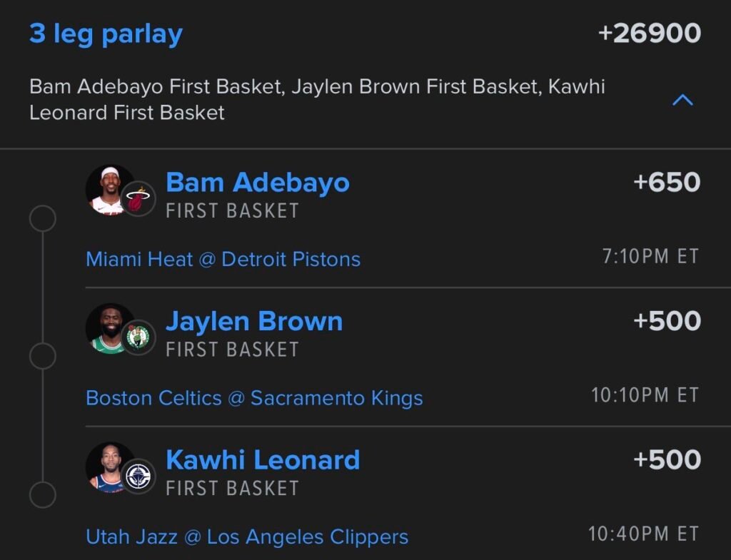Screen dimensions: 731x560
Task: Tap Jaylen Brown's player headshot
Action: (108, 328)
